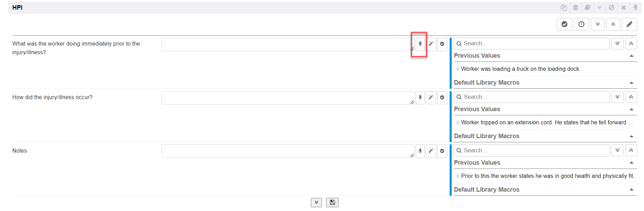This screenshot has width=644, height=211.
Task: Toggle the checkmark button beside the Notes field
Action: click(x=442, y=151)
